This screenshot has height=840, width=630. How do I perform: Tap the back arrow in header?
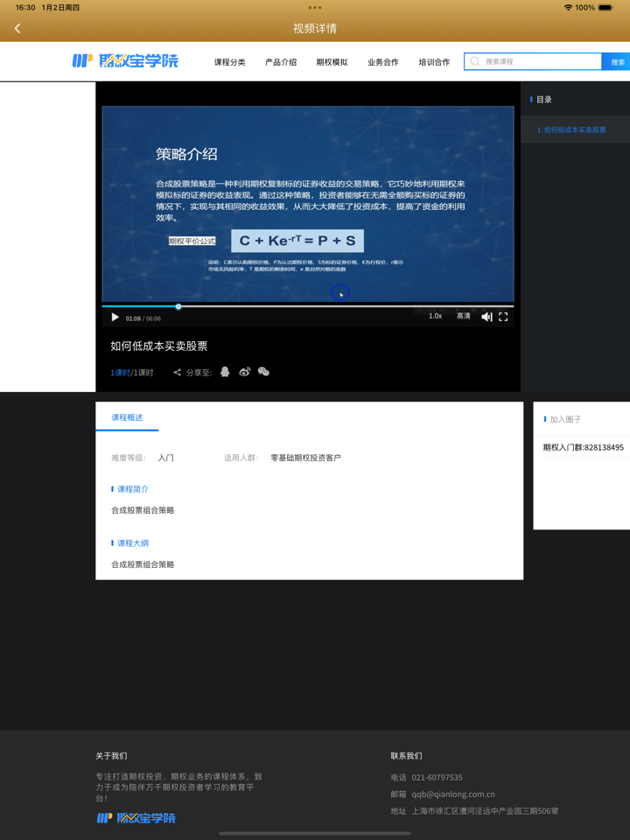pos(17,29)
